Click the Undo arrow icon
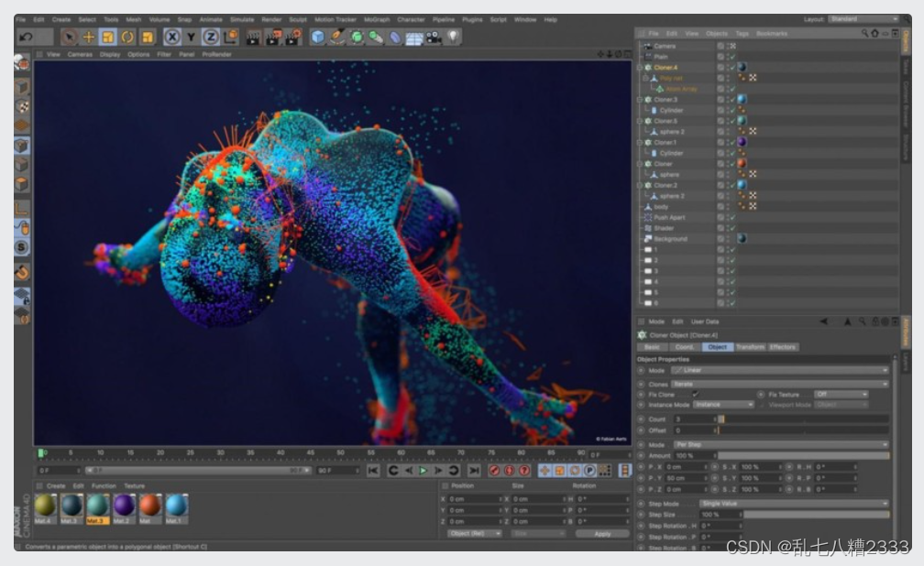Image resolution: width=924 pixels, height=566 pixels. point(26,37)
